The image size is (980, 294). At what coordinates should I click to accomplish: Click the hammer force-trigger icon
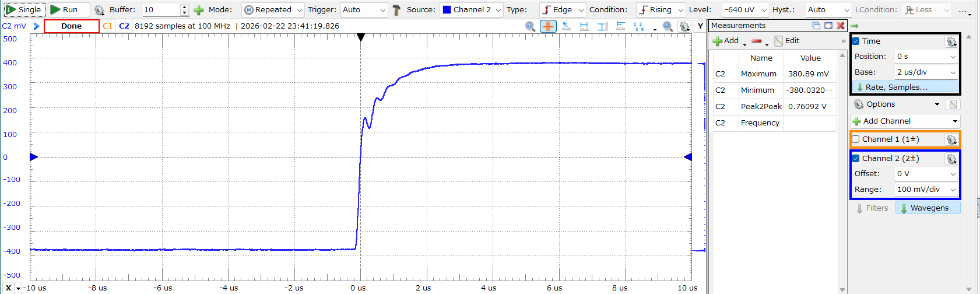click(396, 10)
